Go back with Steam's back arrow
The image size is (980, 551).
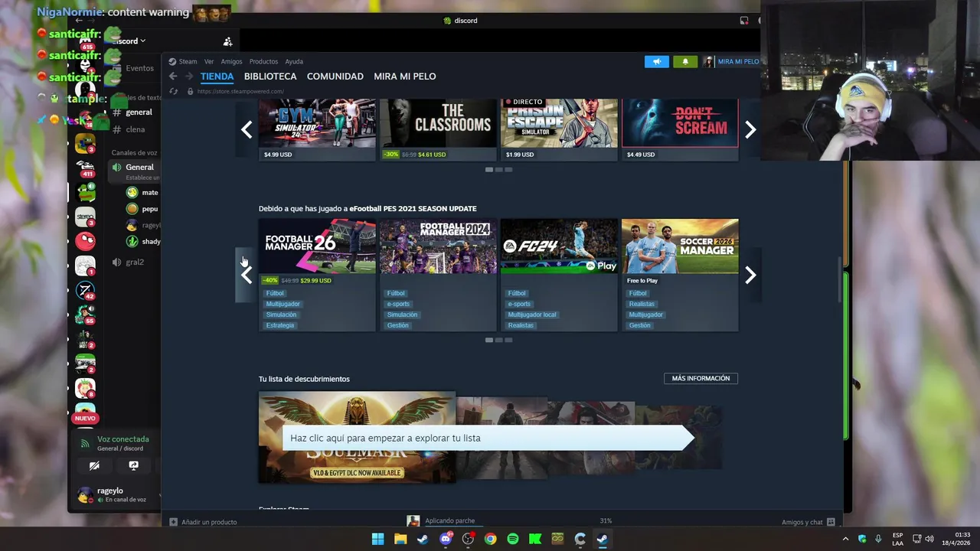tap(173, 77)
